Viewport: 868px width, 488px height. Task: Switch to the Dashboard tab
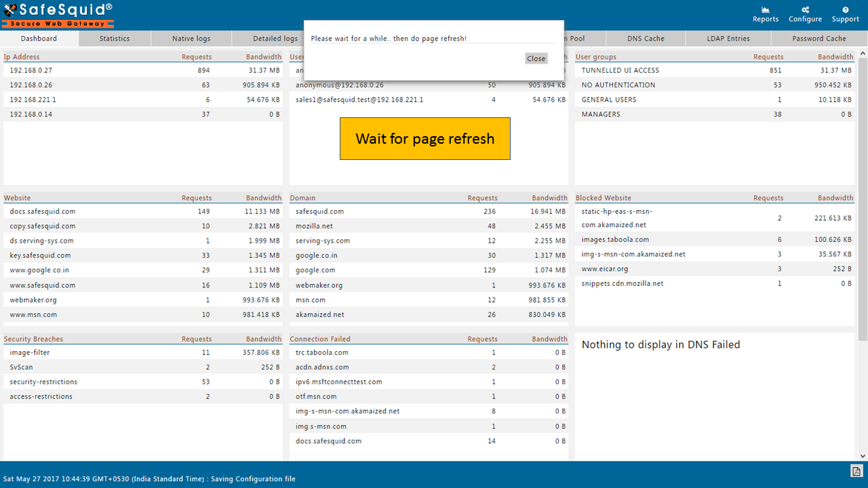coord(39,39)
